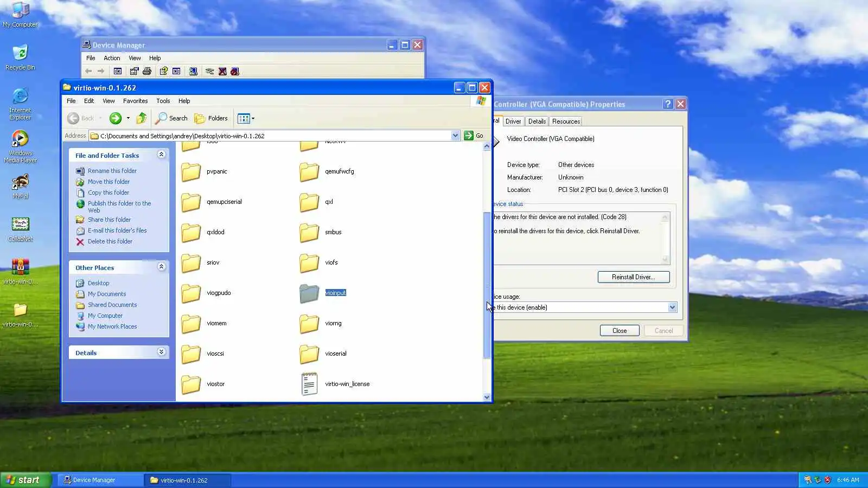Open My Computer desktop icon

[x=20, y=15]
